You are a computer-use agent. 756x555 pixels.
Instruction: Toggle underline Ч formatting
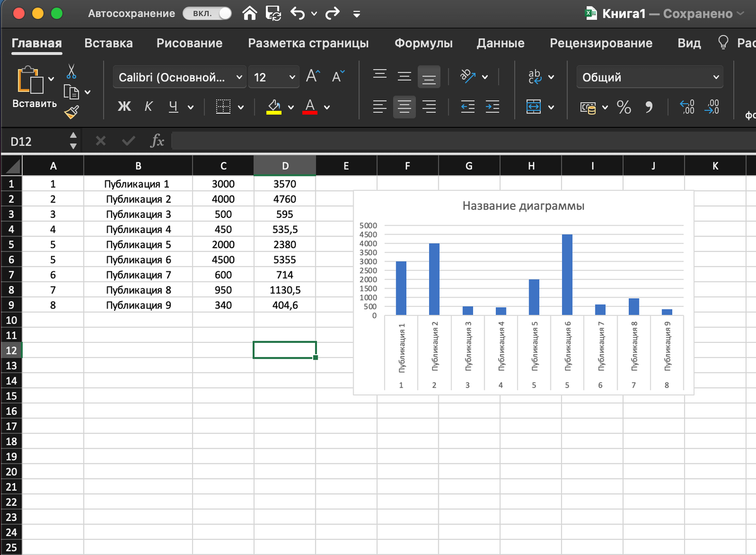coord(173,107)
